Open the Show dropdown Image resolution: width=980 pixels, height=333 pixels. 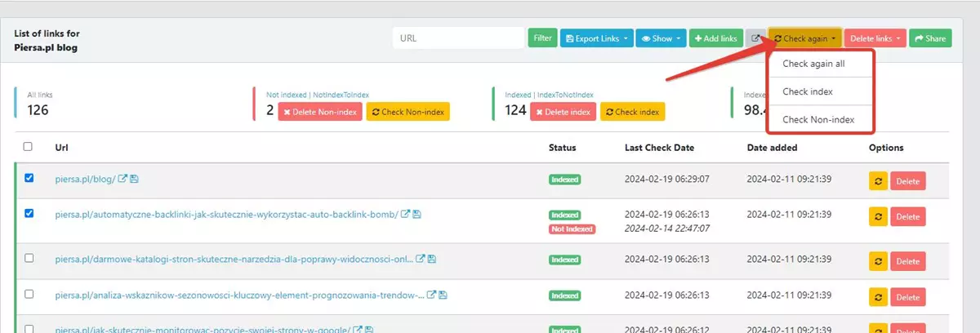tap(661, 38)
